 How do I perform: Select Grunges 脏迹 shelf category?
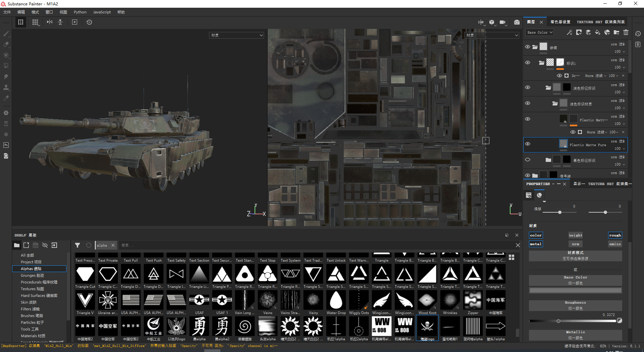tap(33, 275)
